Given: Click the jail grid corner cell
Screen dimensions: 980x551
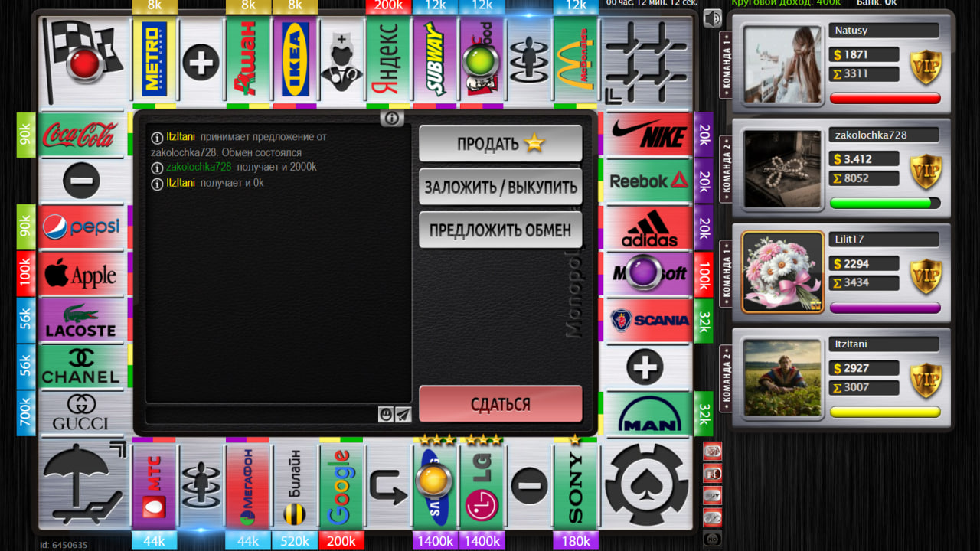Looking at the screenshot, I should (647, 60).
